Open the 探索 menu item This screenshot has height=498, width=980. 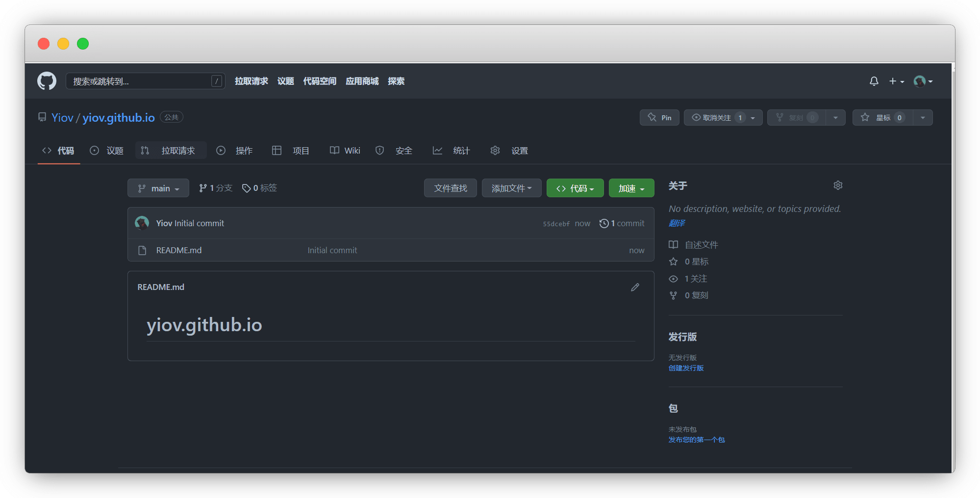[x=396, y=81]
